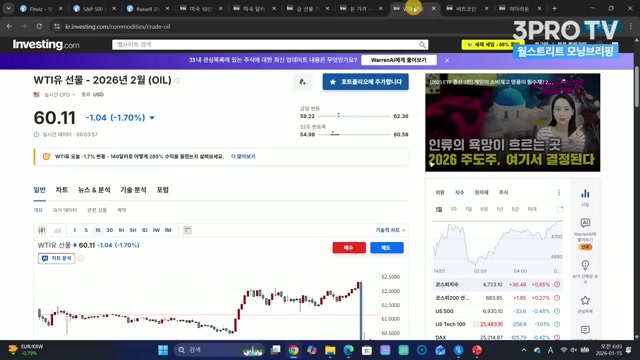The width and height of the screenshot is (640, 360).
Task: Select the 주식 tab in market widget
Action: click(x=503, y=193)
